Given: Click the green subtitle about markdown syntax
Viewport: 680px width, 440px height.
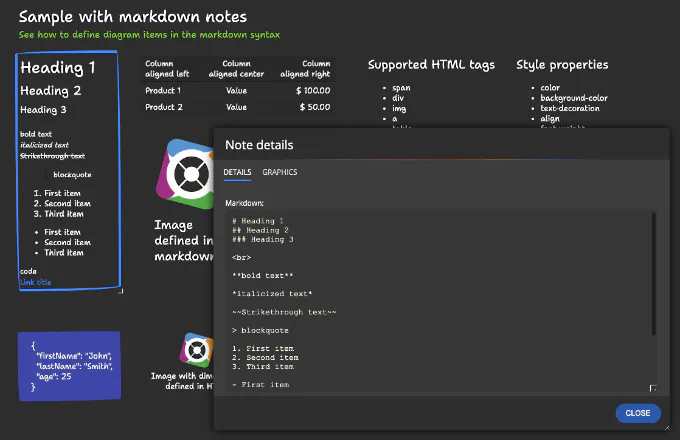Looking at the screenshot, I should 149,35.
